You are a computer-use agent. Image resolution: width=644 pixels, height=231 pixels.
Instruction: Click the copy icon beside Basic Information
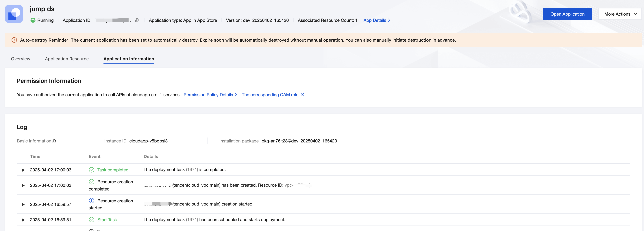[x=54, y=141]
